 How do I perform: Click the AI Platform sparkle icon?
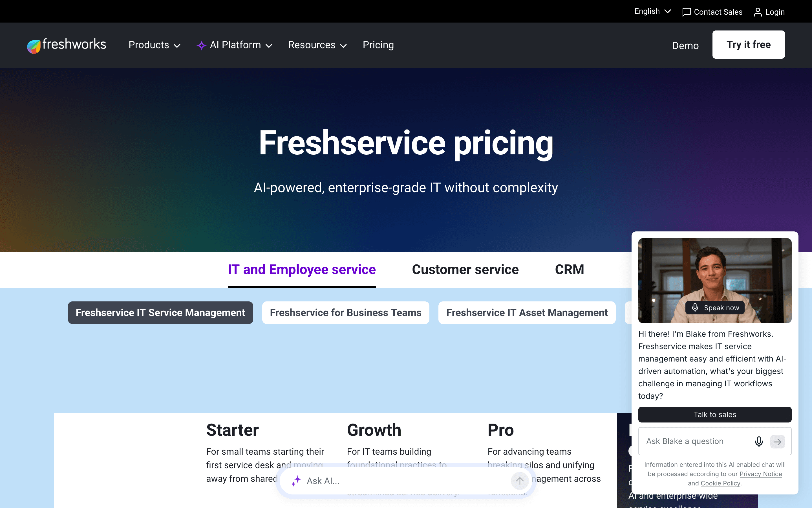point(201,45)
